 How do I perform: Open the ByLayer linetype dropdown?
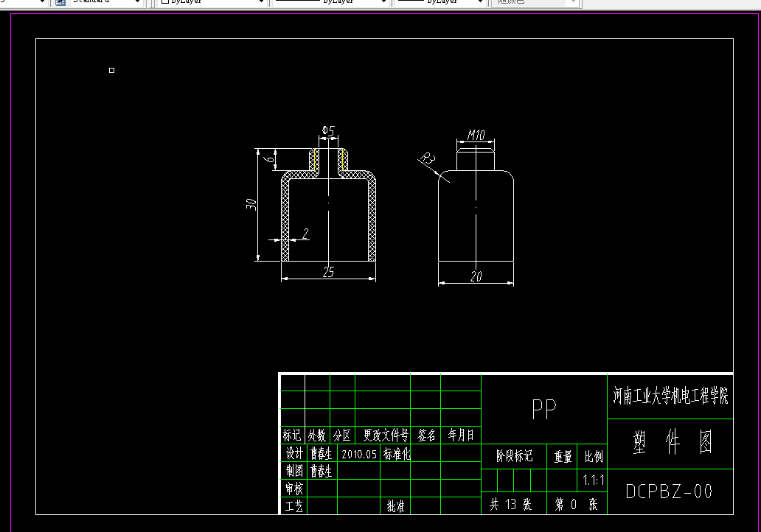coord(330,2)
